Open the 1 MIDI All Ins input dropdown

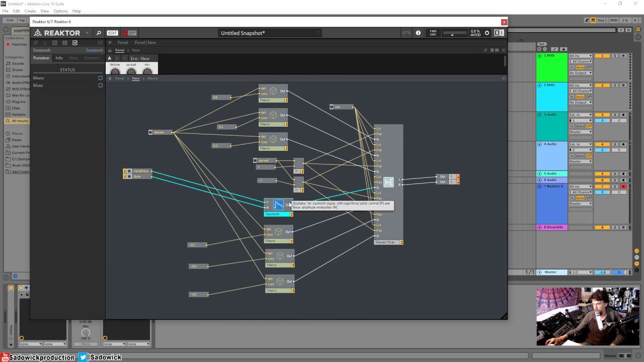(x=581, y=56)
